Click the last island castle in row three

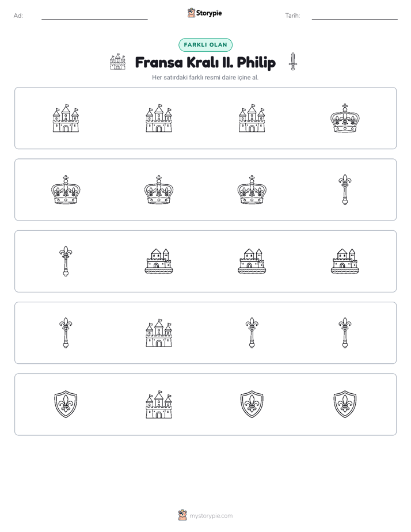[x=345, y=261]
